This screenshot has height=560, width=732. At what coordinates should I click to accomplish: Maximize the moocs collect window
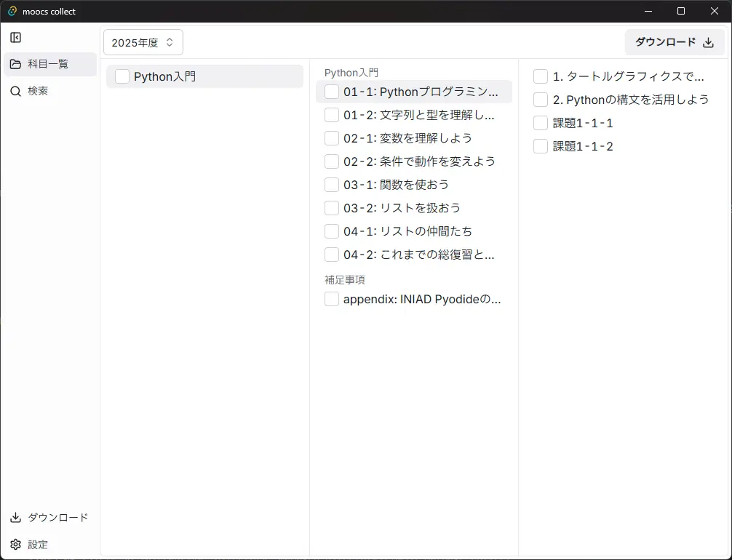[680, 11]
